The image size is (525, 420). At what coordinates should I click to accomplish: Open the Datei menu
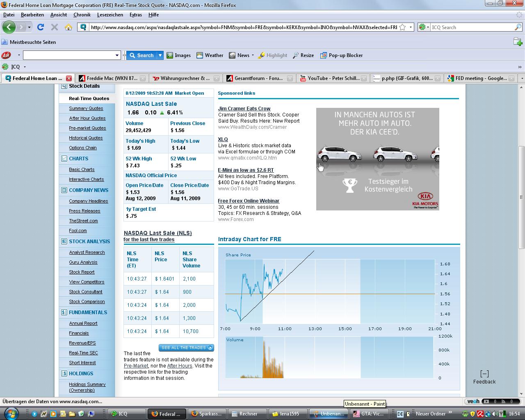tap(9, 15)
